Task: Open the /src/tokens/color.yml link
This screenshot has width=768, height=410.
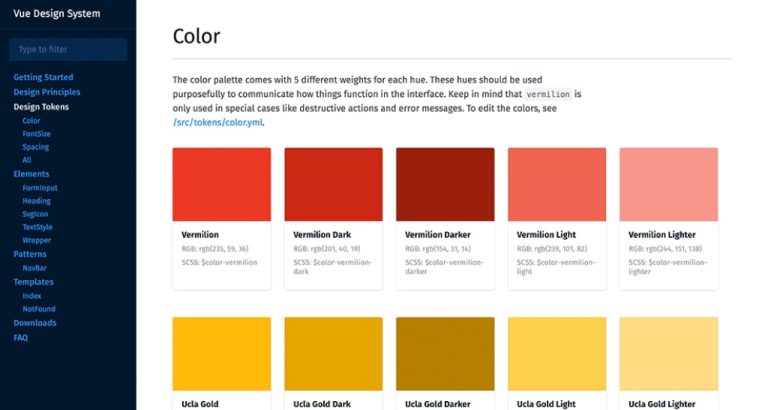Action: (218, 122)
